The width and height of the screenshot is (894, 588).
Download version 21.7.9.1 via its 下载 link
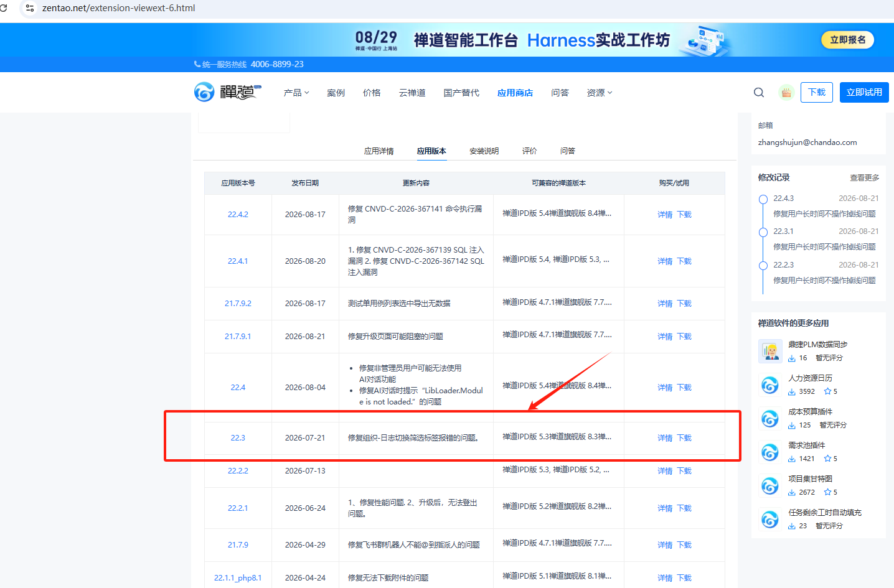(x=684, y=337)
